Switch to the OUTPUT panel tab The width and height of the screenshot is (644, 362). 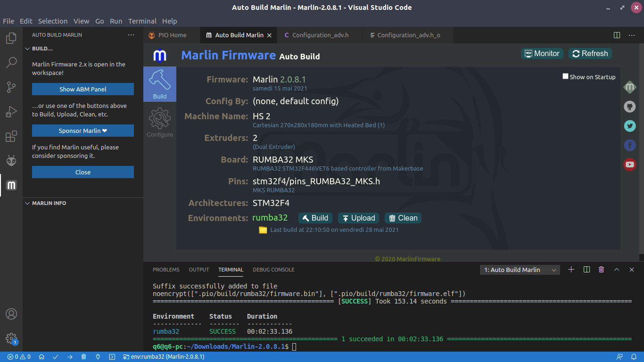(199, 270)
